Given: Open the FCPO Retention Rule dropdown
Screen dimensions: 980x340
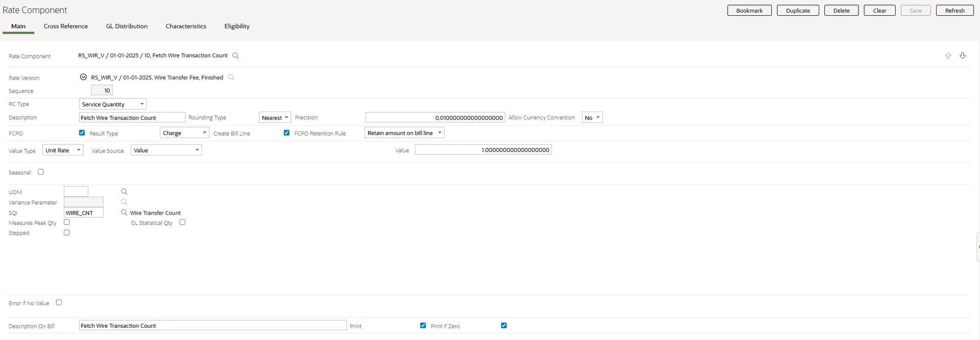Looking at the screenshot, I should 404,133.
